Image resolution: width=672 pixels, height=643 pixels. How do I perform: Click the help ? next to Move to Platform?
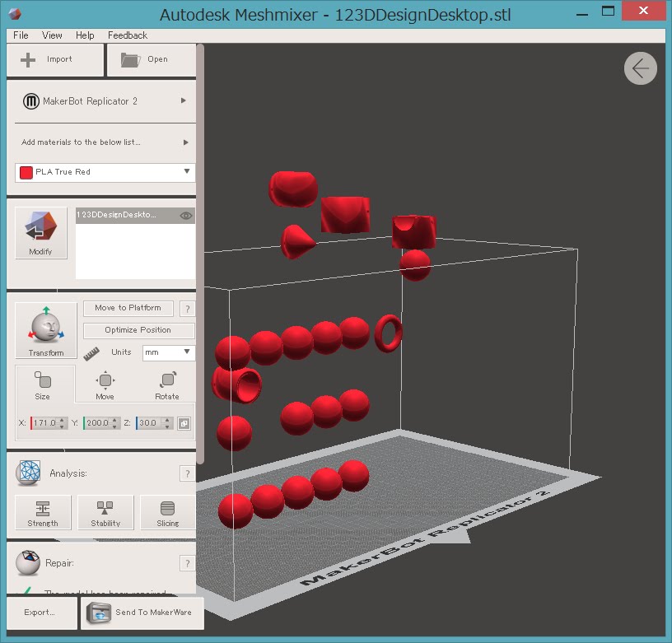tap(187, 309)
